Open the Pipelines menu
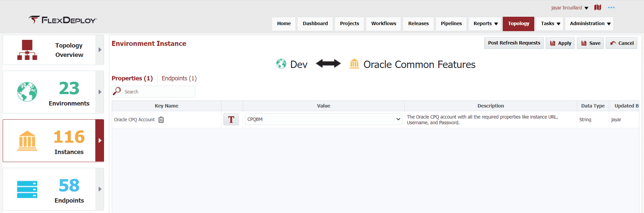Viewport: 644px width, 213px height. click(x=451, y=23)
